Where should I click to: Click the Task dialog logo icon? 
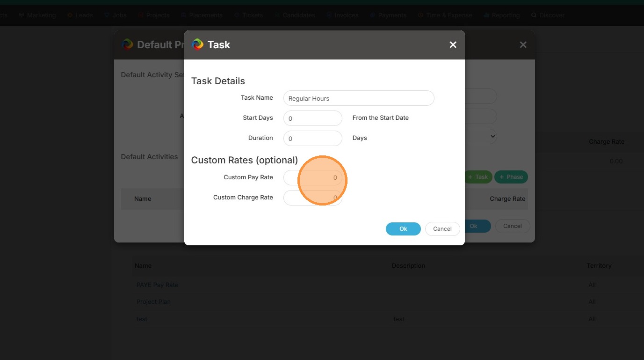198,44
